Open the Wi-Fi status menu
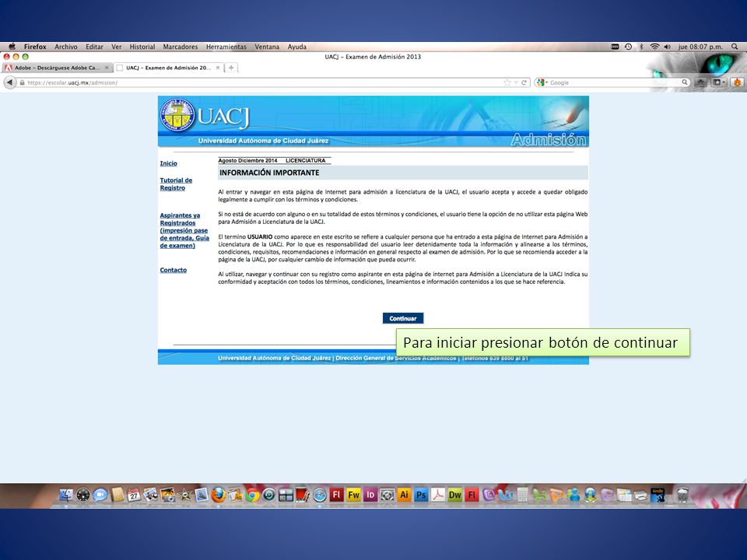 click(x=654, y=47)
